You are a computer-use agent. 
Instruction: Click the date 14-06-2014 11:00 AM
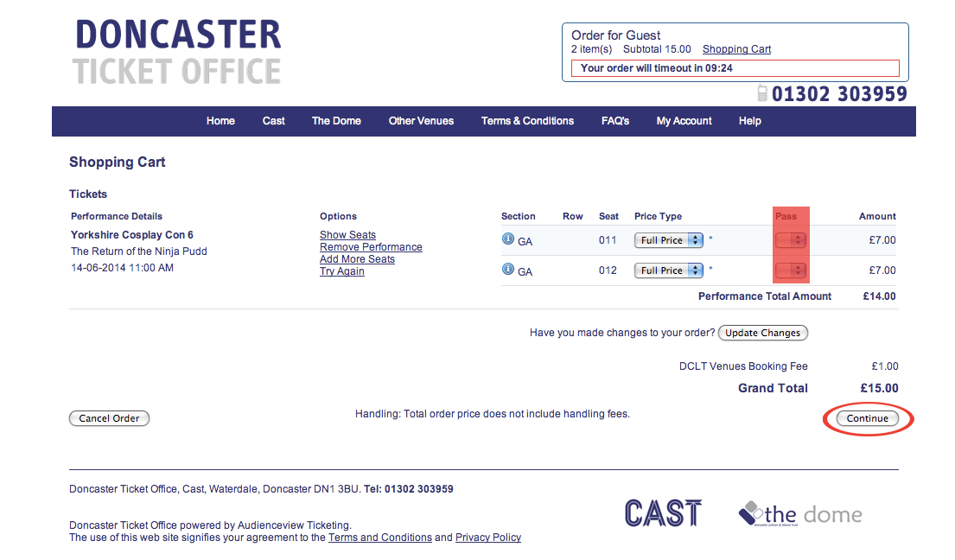(x=122, y=268)
